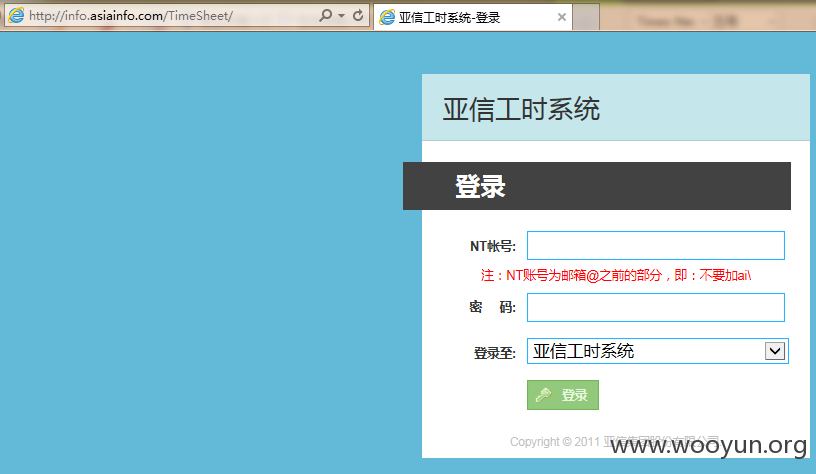Open the 登录至 system dropdown
Viewport: 816px width, 474px height.
(x=658, y=351)
